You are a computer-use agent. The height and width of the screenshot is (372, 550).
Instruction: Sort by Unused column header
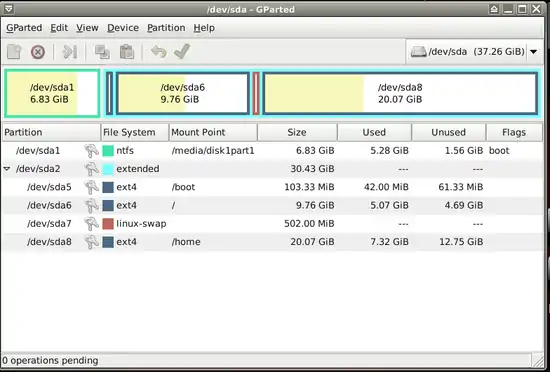click(x=449, y=133)
